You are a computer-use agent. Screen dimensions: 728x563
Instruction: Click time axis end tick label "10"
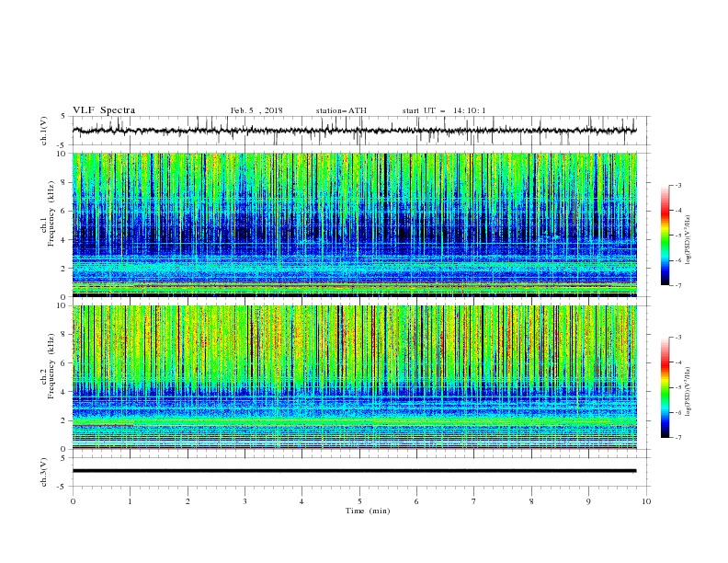(x=646, y=501)
